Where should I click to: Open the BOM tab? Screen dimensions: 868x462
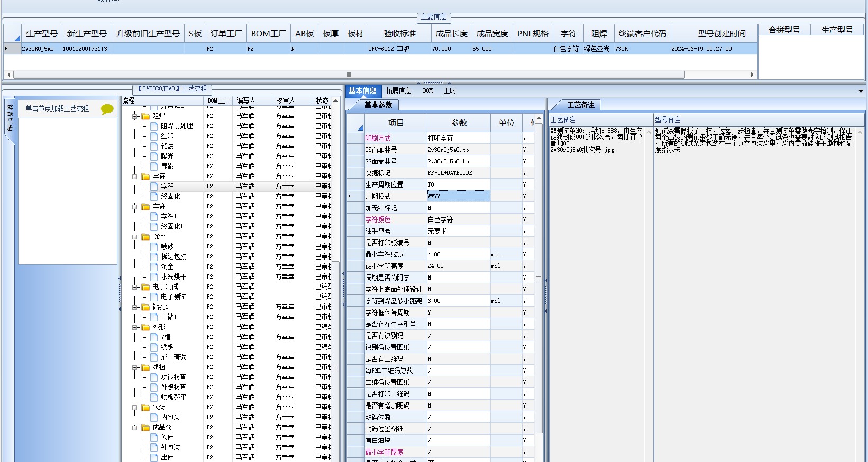428,90
